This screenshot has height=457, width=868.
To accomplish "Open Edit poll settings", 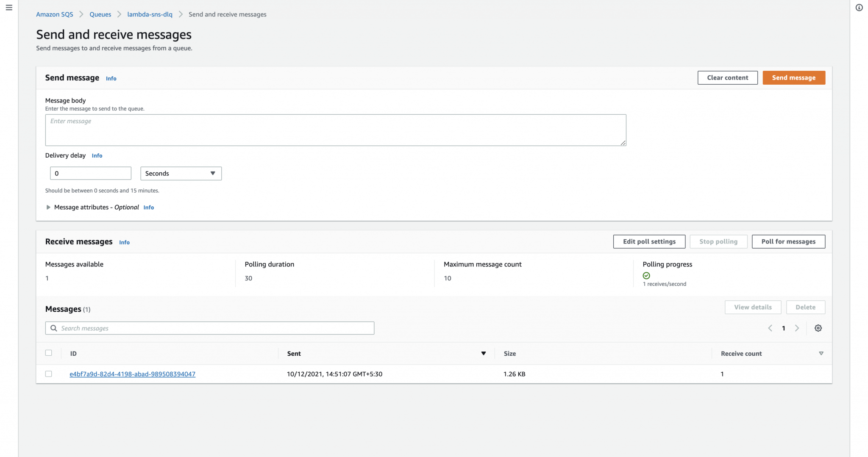I will [x=649, y=241].
